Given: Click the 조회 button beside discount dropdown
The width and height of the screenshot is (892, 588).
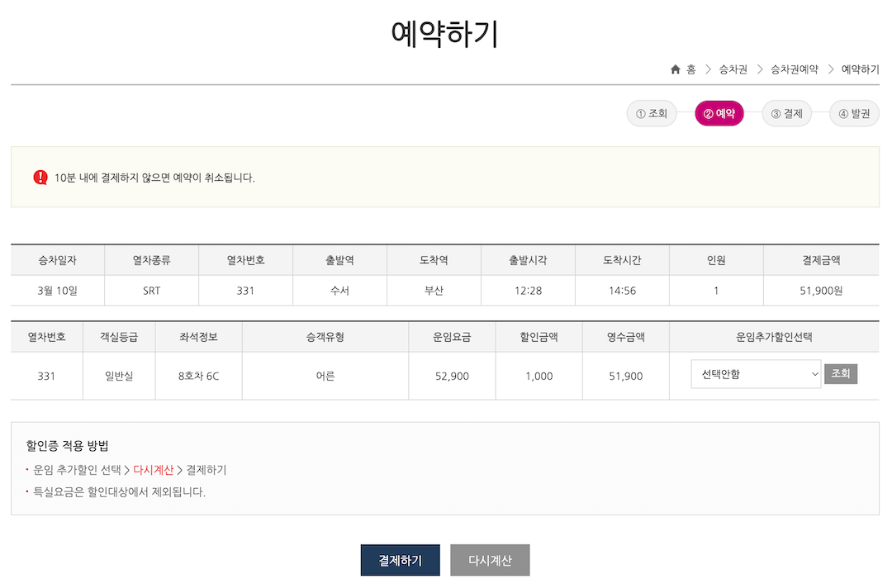Looking at the screenshot, I should tap(841, 373).
